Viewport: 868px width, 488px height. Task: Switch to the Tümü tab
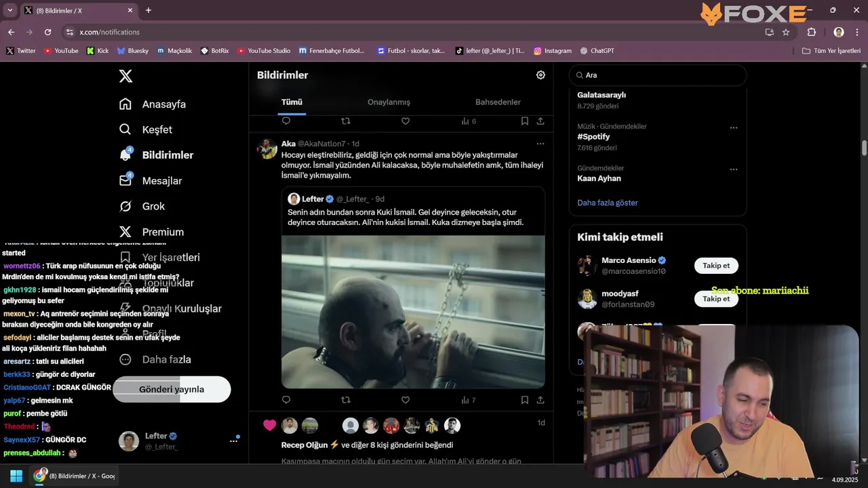click(x=292, y=102)
